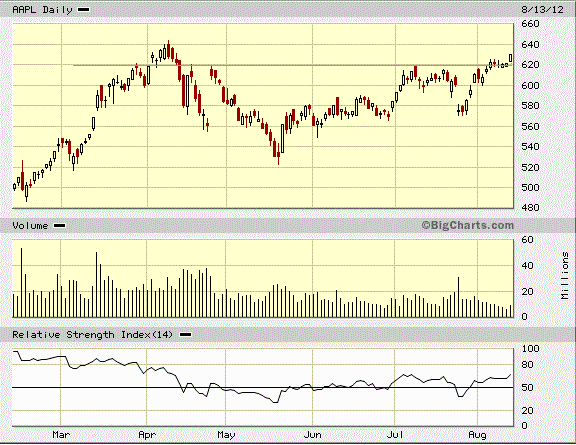Image resolution: width=576 pixels, height=445 pixels.
Task: Click the RSI 50 horizontal reference line
Action: (263, 388)
